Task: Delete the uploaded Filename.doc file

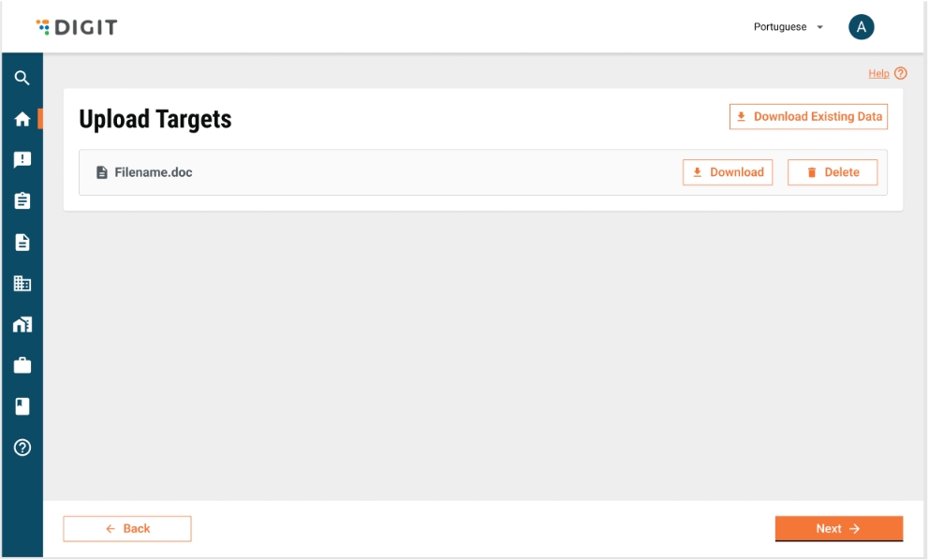Action: coord(833,172)
